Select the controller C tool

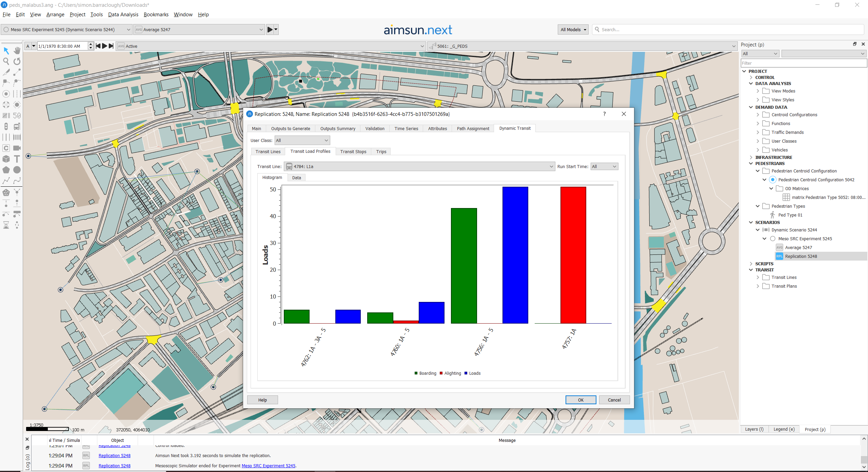point(6,148)
